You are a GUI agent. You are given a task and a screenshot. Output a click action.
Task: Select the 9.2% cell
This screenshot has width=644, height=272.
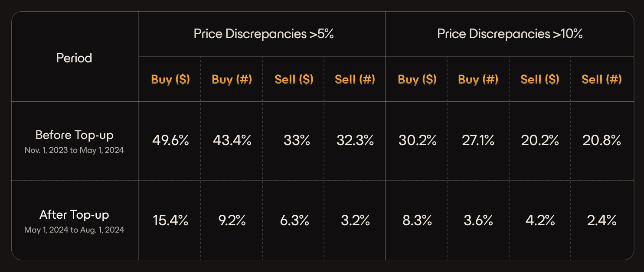point(232,220)
